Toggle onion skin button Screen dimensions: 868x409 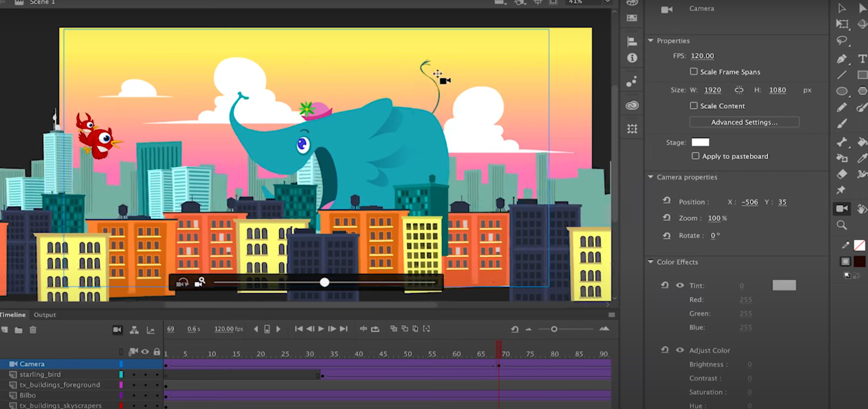click(393, 329)
